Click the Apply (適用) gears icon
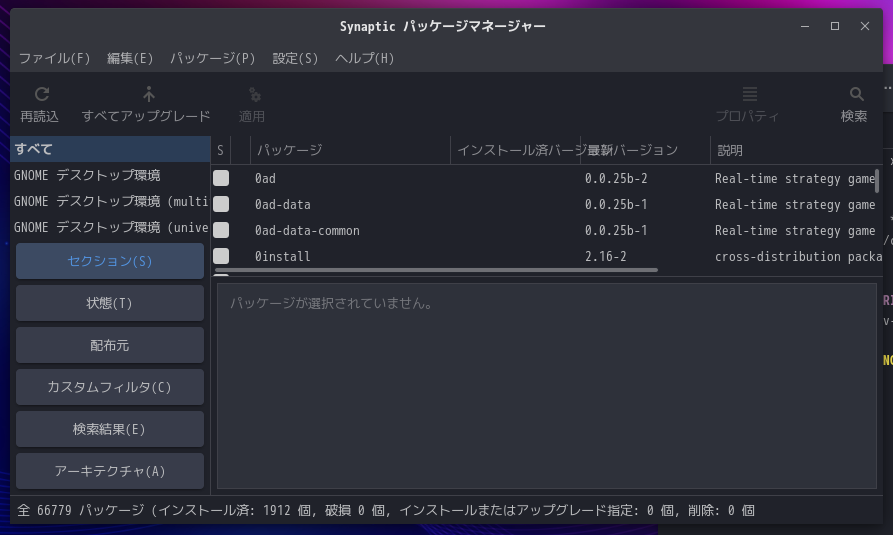893x535 pixels. click(x=255, y=95)
